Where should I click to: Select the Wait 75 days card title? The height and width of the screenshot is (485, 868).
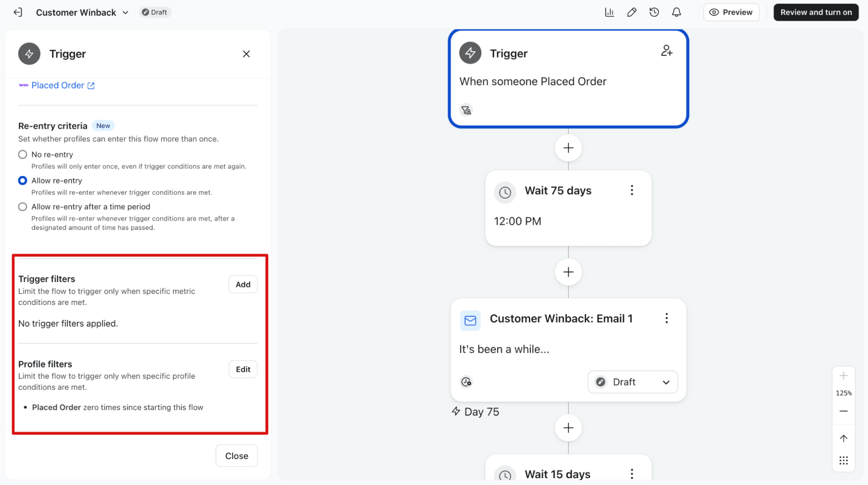558,190
